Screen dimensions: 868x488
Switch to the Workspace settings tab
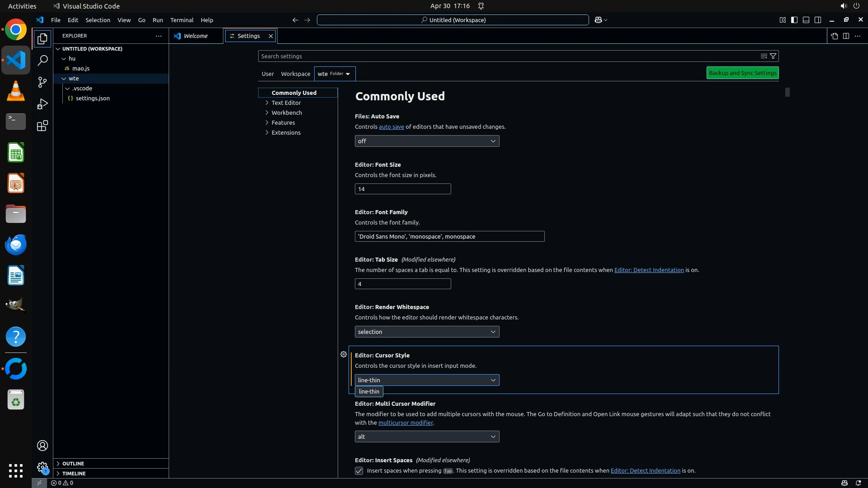click(295, 74)
